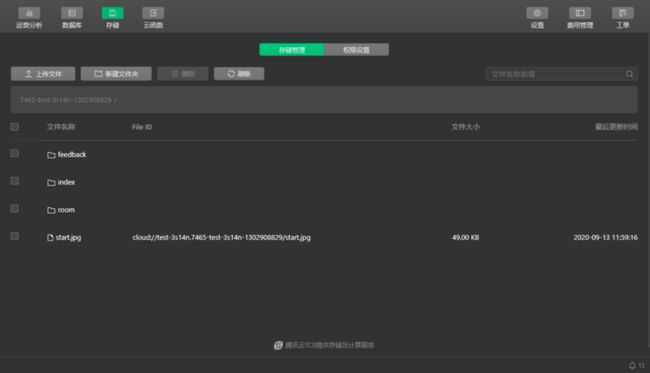Check the box for room folder

pyautogui.click(x=15, y=208)
